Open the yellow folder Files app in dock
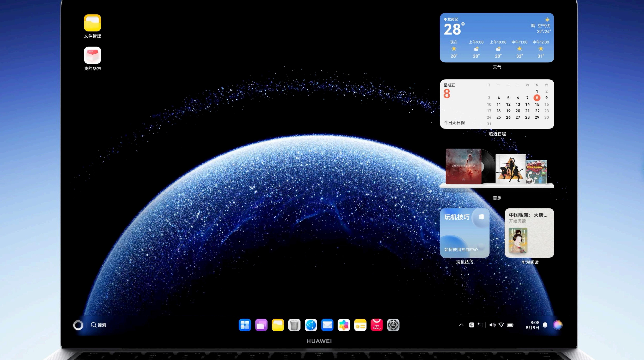 tap(278, 325)
